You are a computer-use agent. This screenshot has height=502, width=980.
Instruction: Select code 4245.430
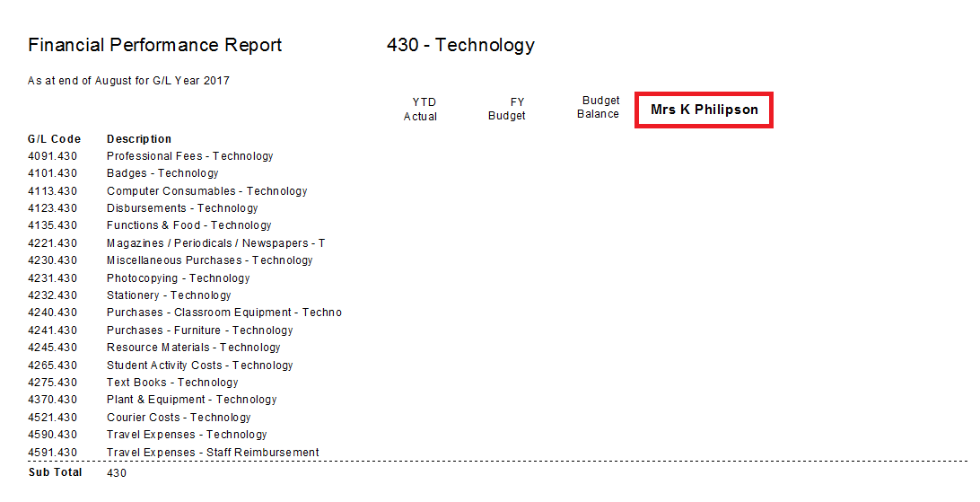click(x=52, y=347)
